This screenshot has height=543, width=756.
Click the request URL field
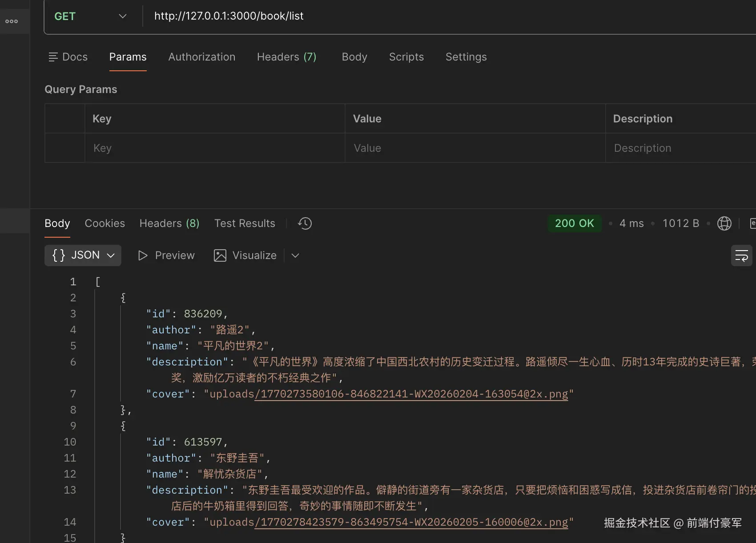coord(449,16)
